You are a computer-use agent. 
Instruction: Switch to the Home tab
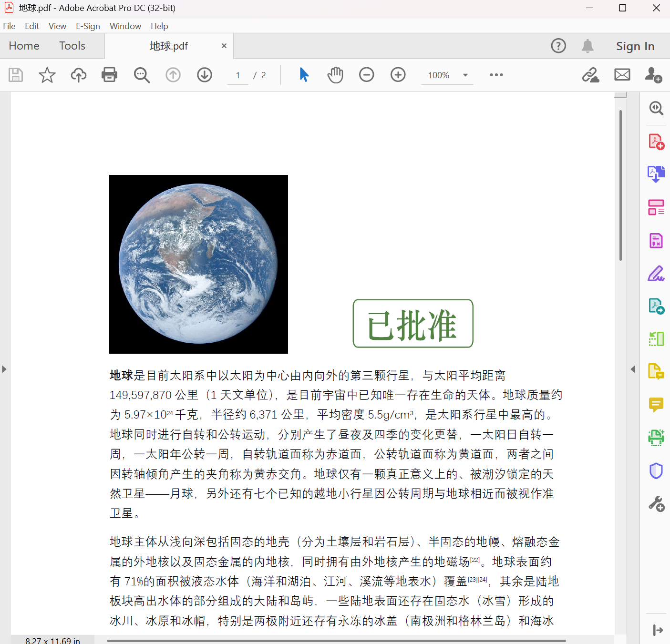(24, 46)
